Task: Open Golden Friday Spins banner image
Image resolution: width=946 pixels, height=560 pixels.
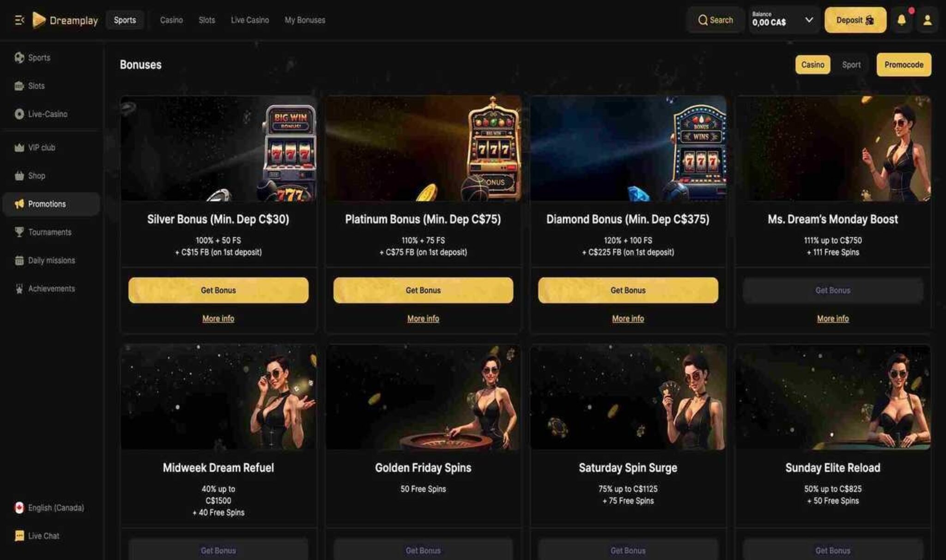Action: pos(423,397)
